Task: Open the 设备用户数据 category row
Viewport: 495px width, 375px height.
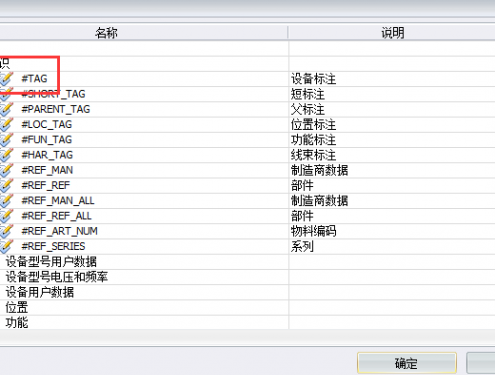Action: click(144, 292)
